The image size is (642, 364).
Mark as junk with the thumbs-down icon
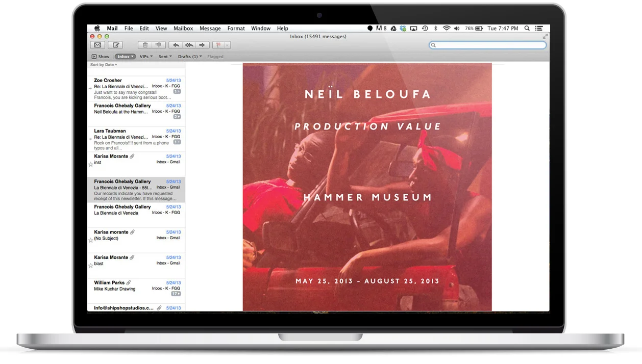click(x=158, y=45)
